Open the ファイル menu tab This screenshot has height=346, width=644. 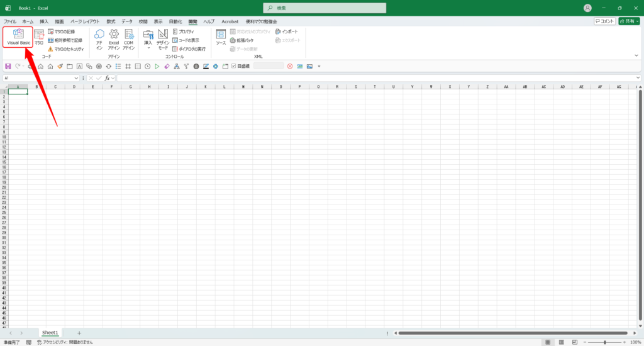[10, 21]
